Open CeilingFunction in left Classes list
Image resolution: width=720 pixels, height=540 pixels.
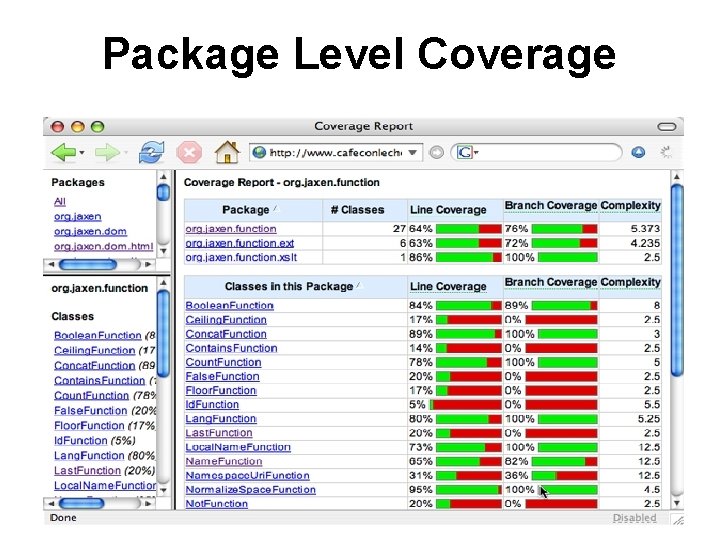click(x=94, y=351)
